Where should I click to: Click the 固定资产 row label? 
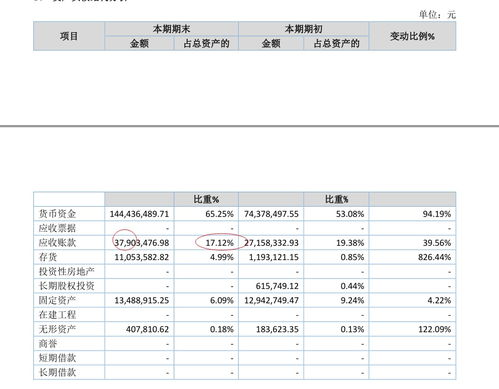(x=57, y=300)
